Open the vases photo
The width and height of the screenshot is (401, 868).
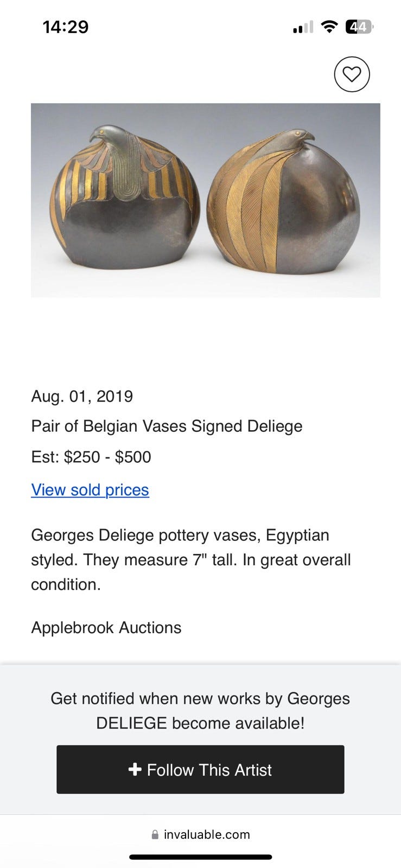point(205,200)
